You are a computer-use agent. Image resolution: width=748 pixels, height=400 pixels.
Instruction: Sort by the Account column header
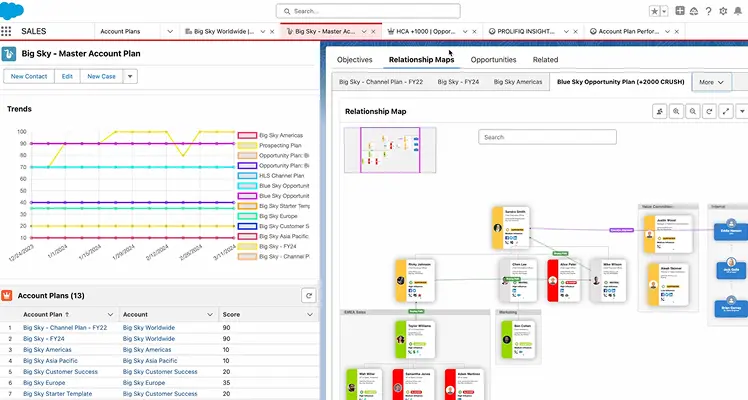coord(135,315)
